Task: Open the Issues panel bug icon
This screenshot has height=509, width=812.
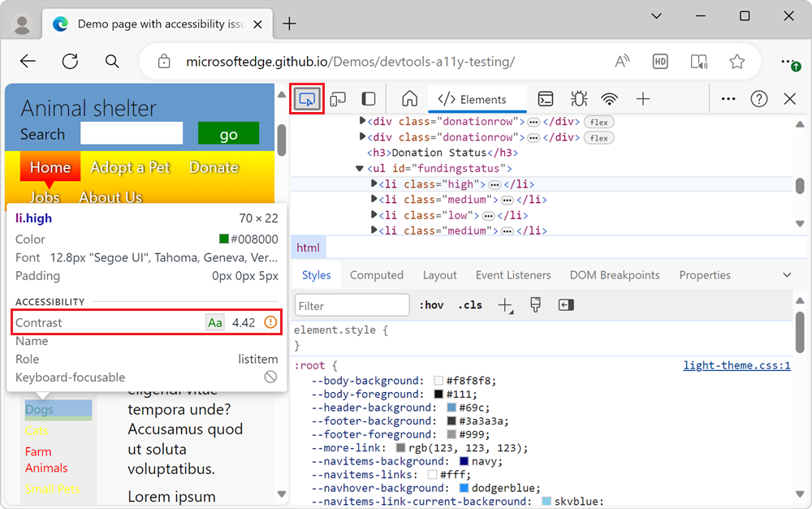Action: tap(578, 98)
